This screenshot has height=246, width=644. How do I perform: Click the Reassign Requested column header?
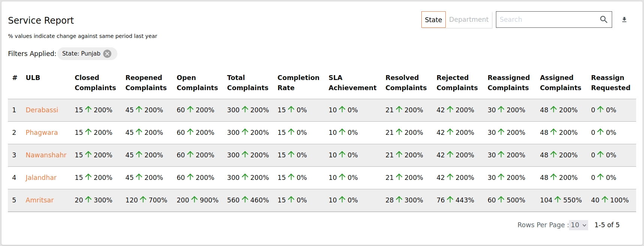tap(611, 83)
